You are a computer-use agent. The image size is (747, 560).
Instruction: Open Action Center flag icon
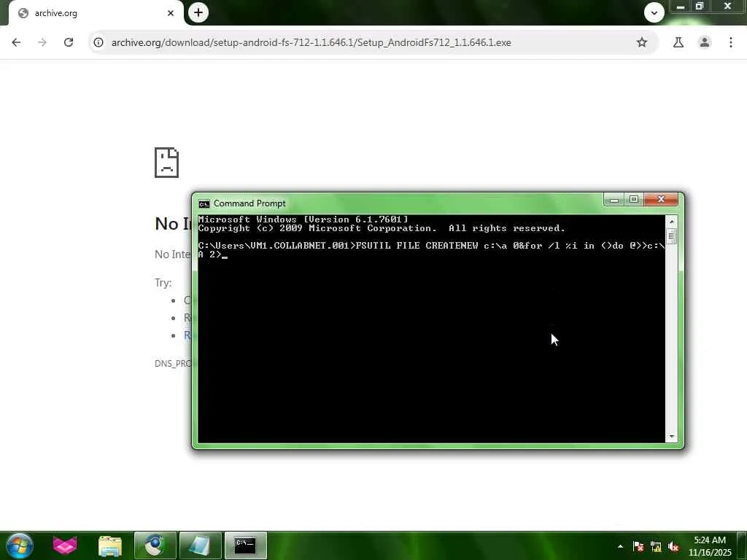pyautogui.click(x=638, y=546)
